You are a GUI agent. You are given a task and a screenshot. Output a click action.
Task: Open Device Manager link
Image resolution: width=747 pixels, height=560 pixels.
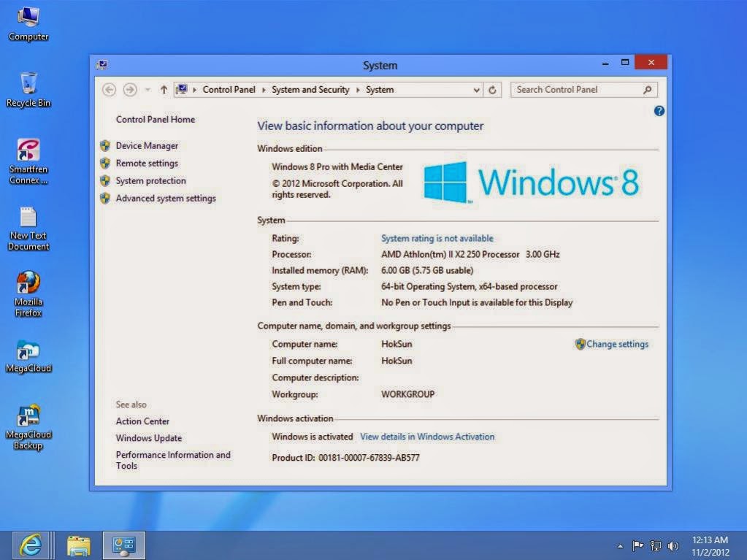click(x=147, y=146)
